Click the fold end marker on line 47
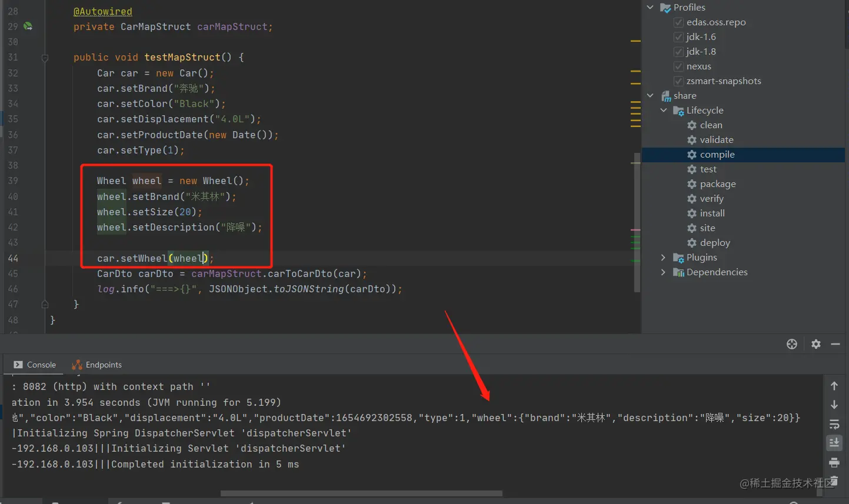This screenshot has height=504, width=849. (x=45, y=304)
